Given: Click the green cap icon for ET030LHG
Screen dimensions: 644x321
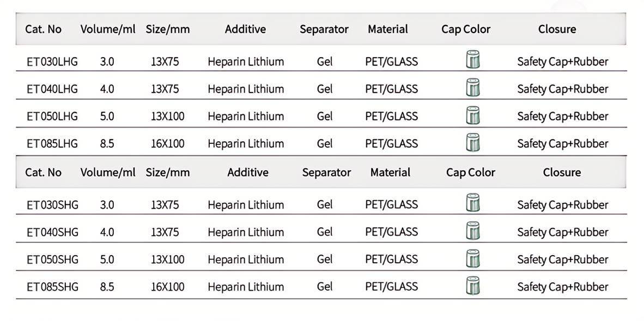Looking at the screenshot, I should pos(473,59).
